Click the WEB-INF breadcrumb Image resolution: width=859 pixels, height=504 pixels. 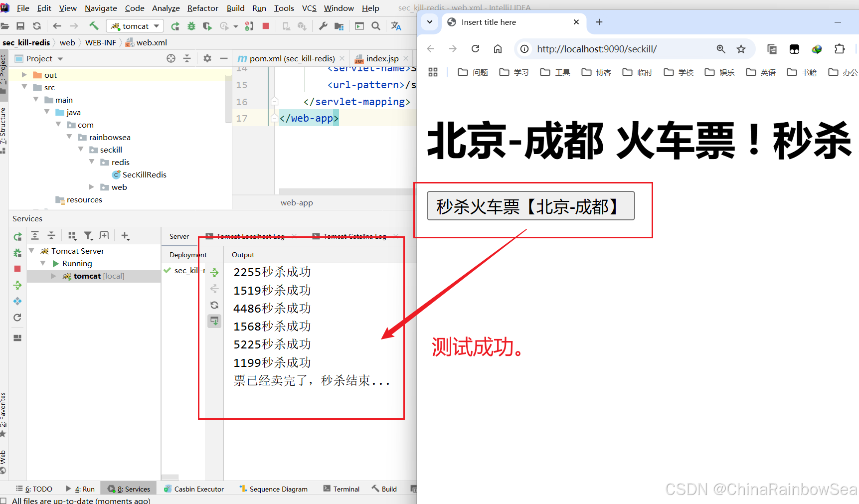coord(101,42)
